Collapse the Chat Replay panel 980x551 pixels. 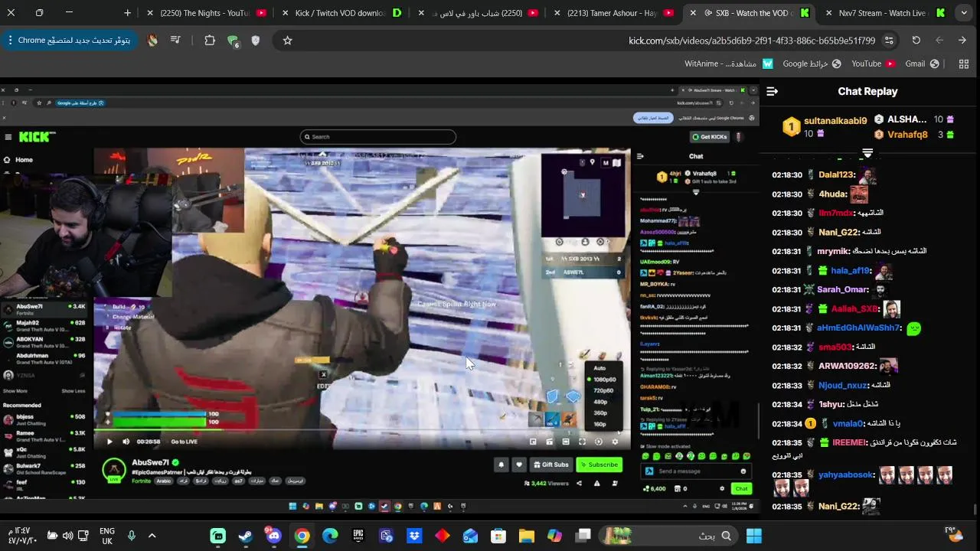tap(772, 91)
